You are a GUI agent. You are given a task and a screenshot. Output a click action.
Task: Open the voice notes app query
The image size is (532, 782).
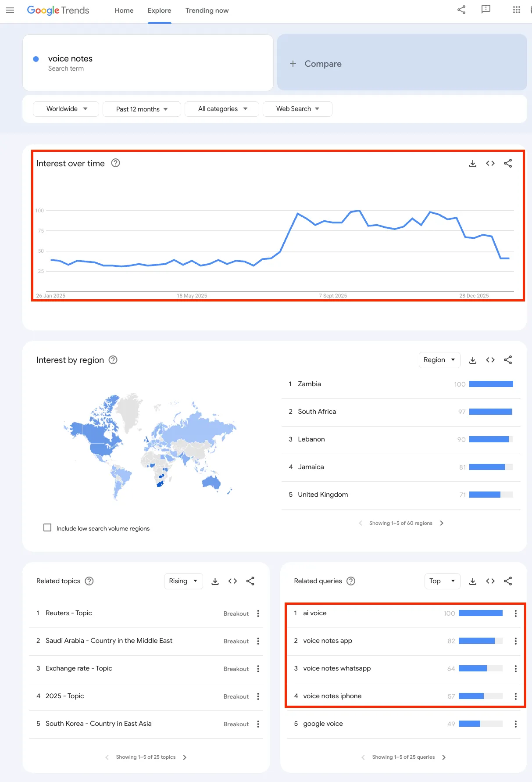328,641
